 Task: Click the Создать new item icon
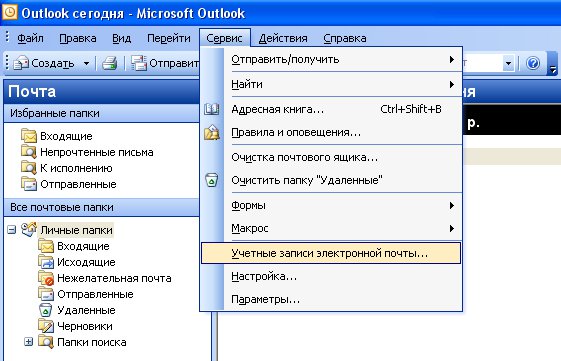tap(21, 63)
